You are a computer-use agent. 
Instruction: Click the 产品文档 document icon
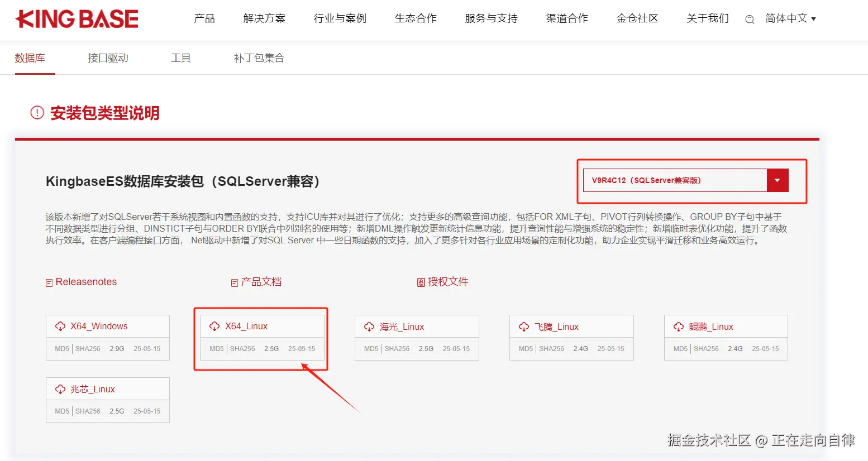click(235, 283)
